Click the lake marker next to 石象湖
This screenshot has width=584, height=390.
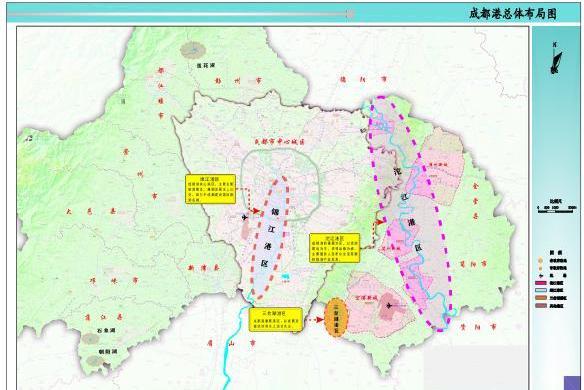coord(91,338)
